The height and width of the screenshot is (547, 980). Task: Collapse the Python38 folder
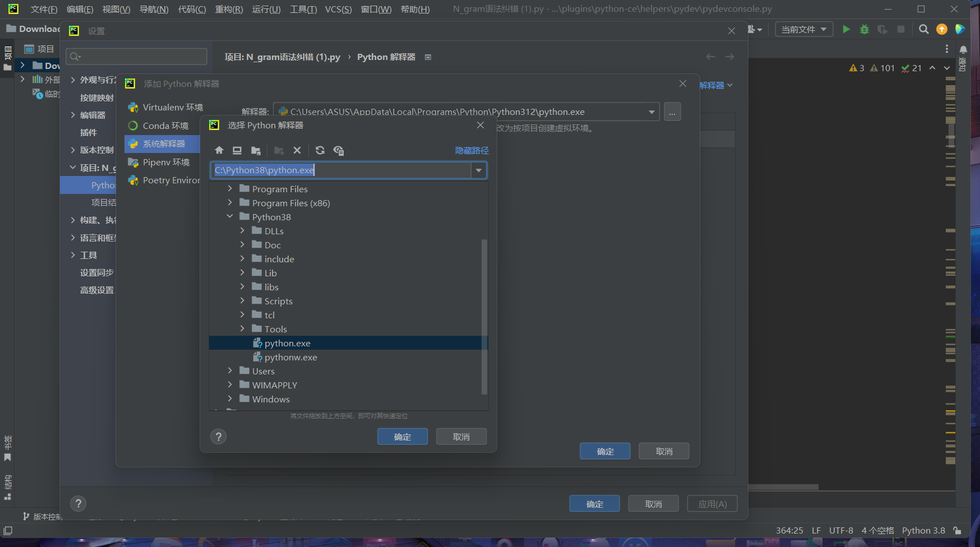(230, 217)
